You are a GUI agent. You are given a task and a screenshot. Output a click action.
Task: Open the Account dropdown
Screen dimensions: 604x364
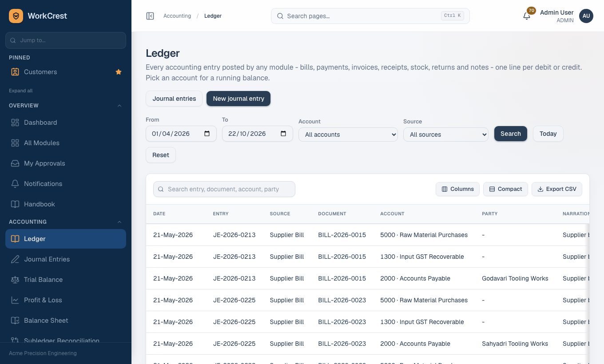(348, 135)
